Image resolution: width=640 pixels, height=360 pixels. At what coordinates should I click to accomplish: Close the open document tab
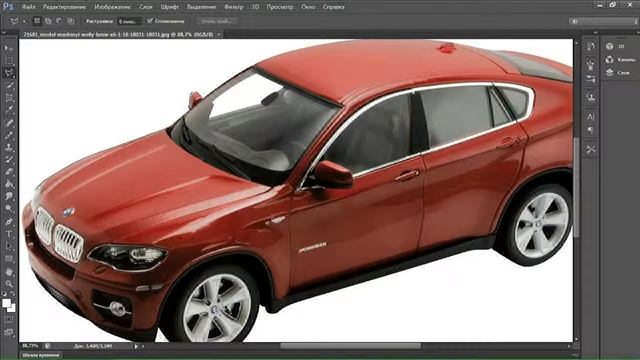[219, 35]
